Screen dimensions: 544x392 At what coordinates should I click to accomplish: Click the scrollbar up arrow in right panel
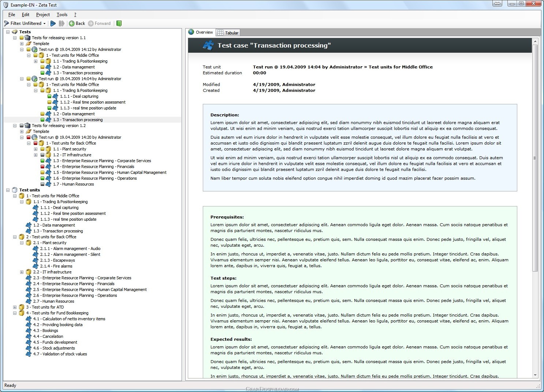pyautogui.click(x=535, y=42)
